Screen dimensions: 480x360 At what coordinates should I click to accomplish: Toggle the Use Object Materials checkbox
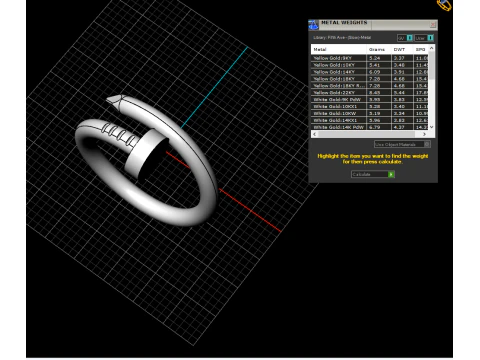tap(427, 144)
